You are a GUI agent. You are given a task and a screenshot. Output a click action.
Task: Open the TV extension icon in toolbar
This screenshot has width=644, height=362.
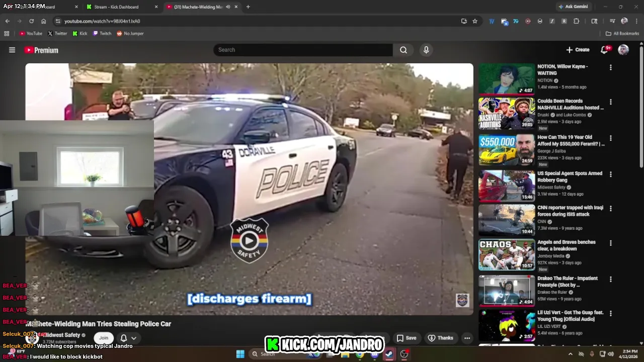(492, 21)
